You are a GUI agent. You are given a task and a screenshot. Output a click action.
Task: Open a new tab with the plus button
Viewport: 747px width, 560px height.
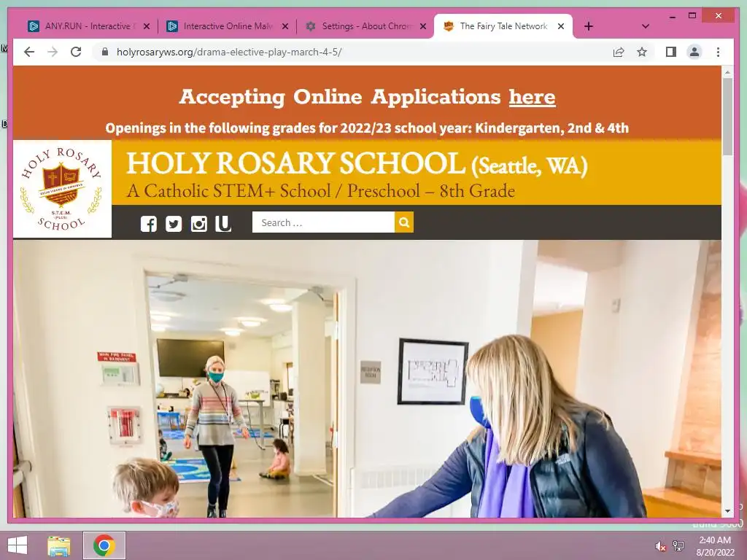(x=589, y=26)
